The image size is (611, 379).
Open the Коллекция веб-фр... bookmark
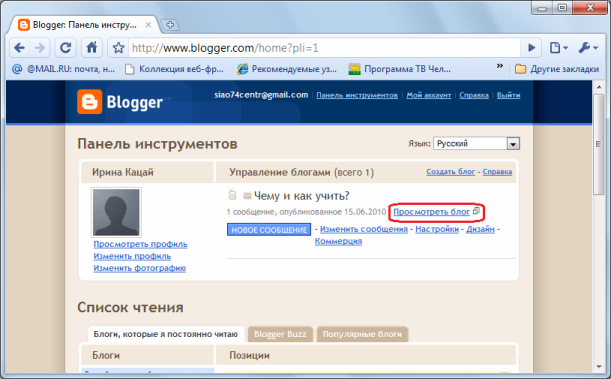click(x=174, y=69)
